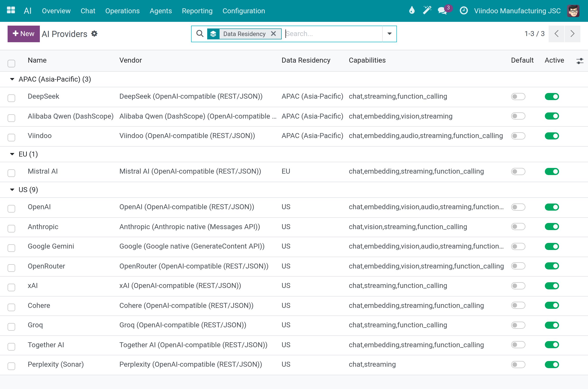The image size is (588, 389).
Task: Open the Operations menu
Action: tap(123, 11)
